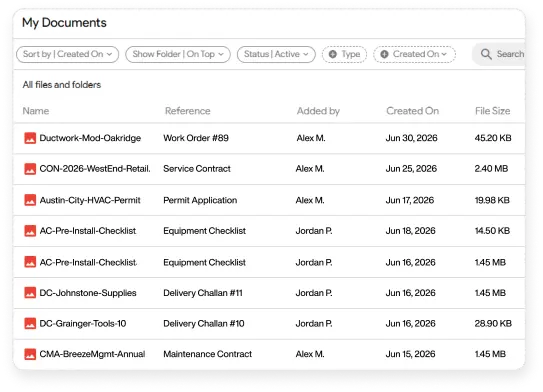The height and width of the screenshot is (392, 543).
Task: Click the DC-Grainger-Tools-10 file image icon
Action: tap(30, 323)
